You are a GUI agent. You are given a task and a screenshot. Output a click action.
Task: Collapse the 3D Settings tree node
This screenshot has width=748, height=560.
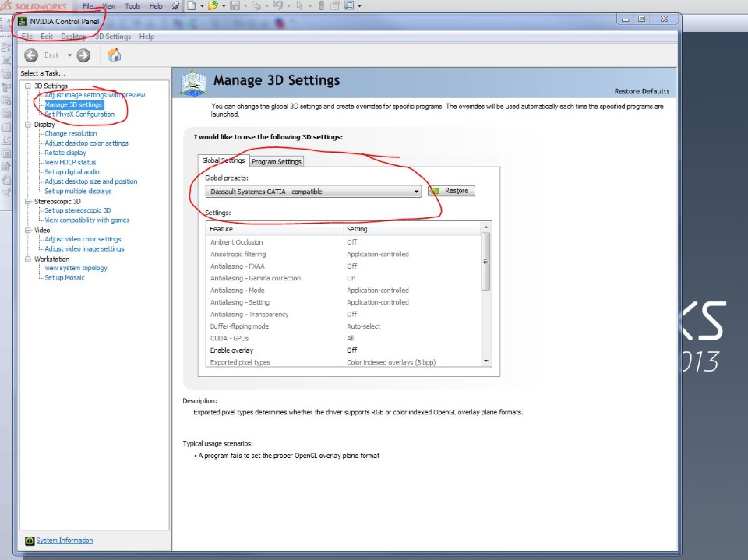[28, 86]
